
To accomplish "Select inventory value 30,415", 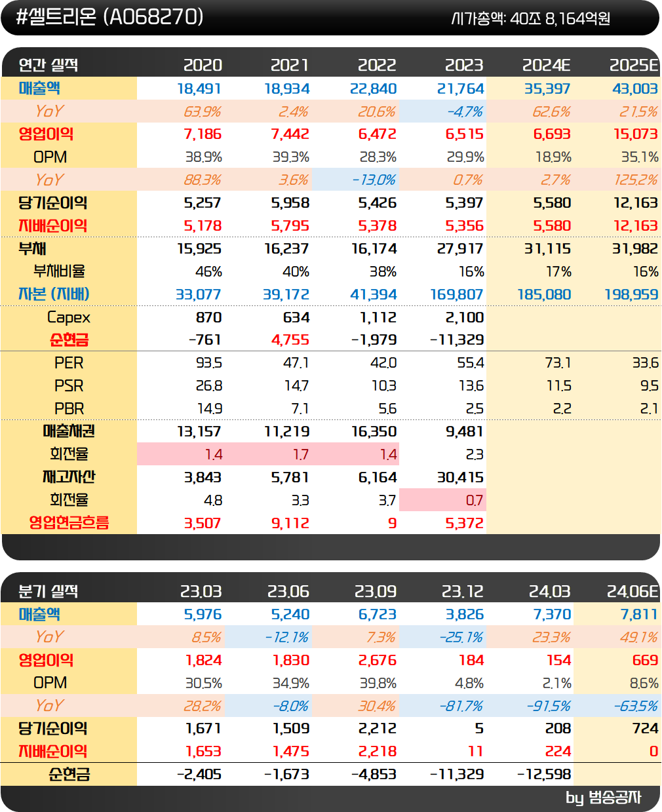I will [460, 477].
